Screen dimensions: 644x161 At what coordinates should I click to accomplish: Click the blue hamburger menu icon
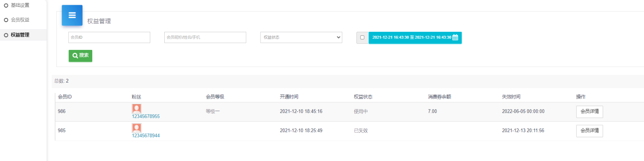pyautogui.click(x=72, y=15)
